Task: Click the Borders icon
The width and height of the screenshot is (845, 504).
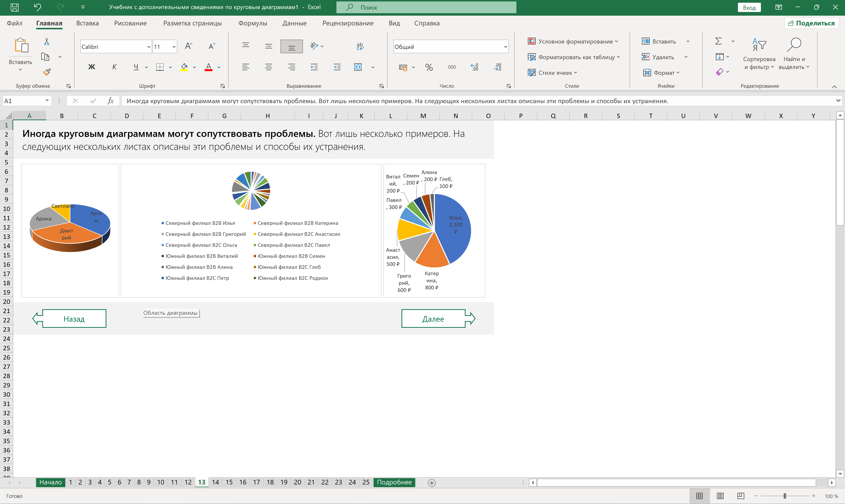Action: (x=160, y=67)
